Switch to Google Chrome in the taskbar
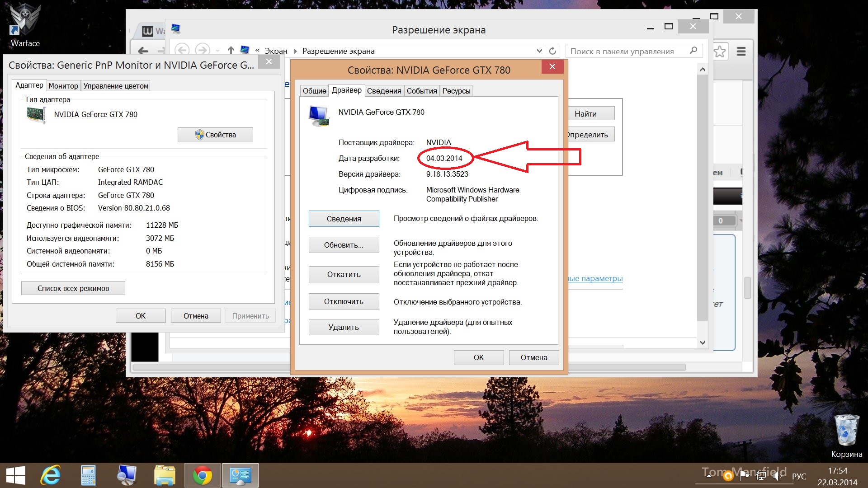The image size is (868, 488). [203, 475]
